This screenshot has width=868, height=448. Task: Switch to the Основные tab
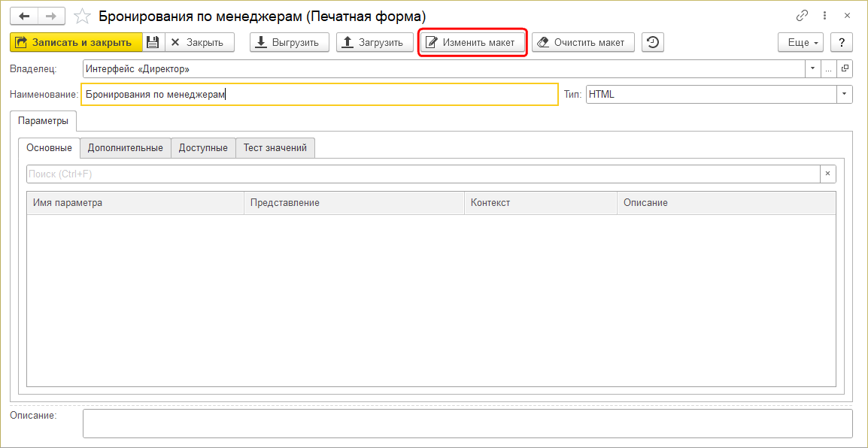(x=50, y=148)
